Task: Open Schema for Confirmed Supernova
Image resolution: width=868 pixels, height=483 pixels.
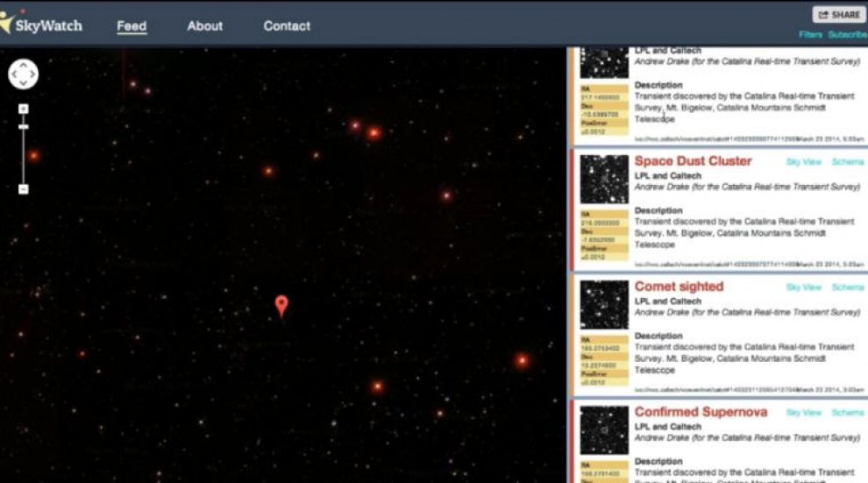Action: pos(848,413)
